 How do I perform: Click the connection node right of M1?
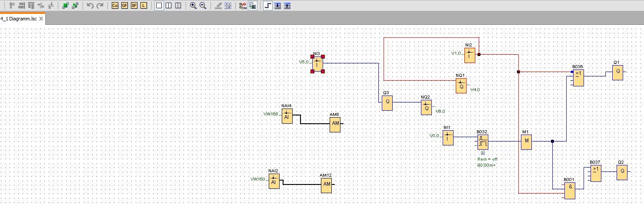click(x=552, y=141)
